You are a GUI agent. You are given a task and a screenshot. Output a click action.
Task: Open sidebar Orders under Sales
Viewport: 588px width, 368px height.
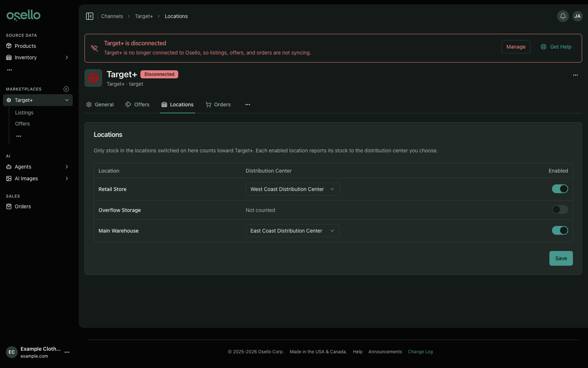click(38, 206)
